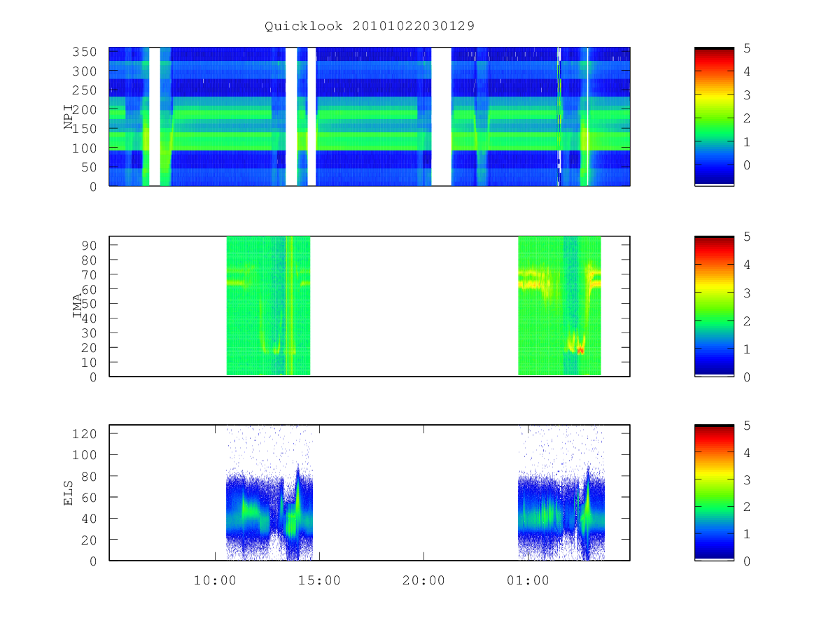
Task: Click the ELS y-axis label
Action: (x=69, y=493)
